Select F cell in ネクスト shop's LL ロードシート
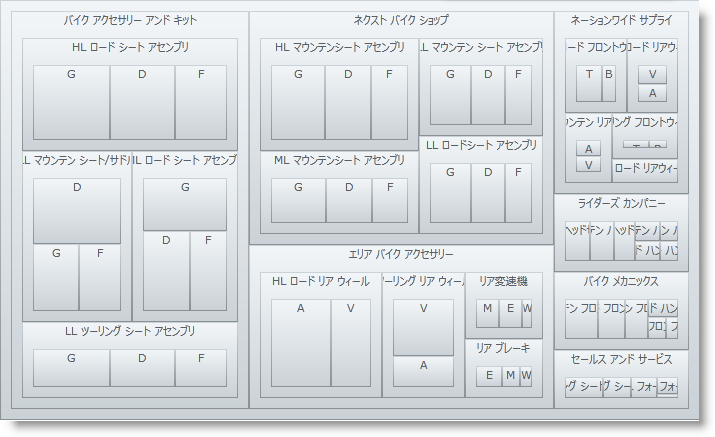 (518, 193)
